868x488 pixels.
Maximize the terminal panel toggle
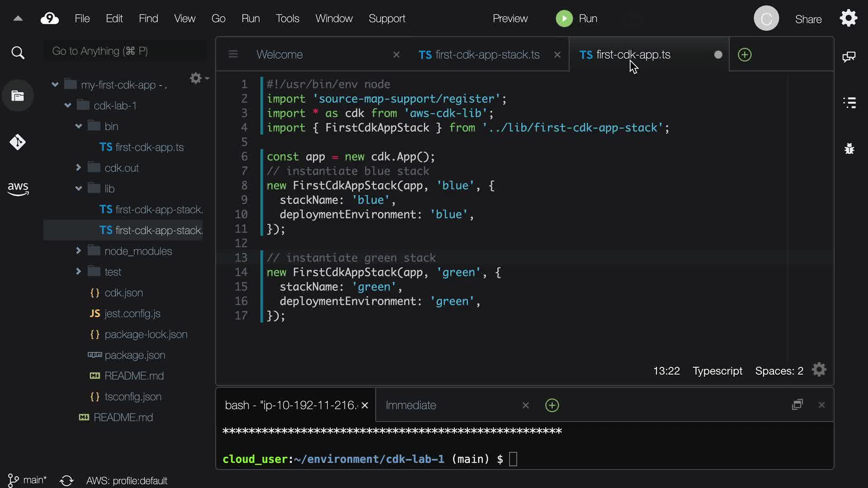[797, 404]
